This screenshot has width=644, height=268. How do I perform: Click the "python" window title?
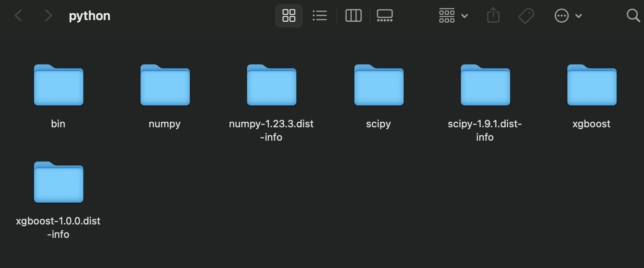pyautogui.click(x=90, y=16)
